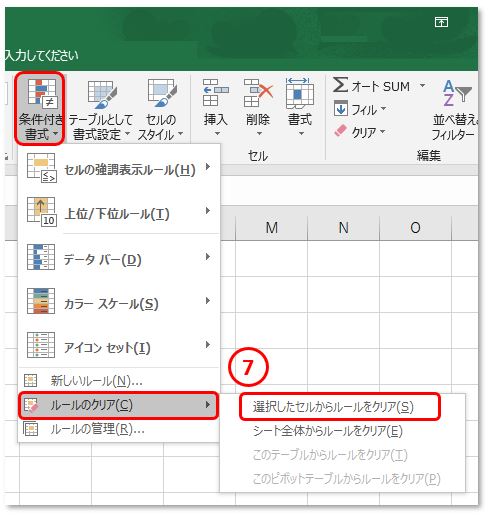Open the クリア dropdown arrow in 編集 group
This screenshot has height=516, width=489.
(x=382, y=131)
